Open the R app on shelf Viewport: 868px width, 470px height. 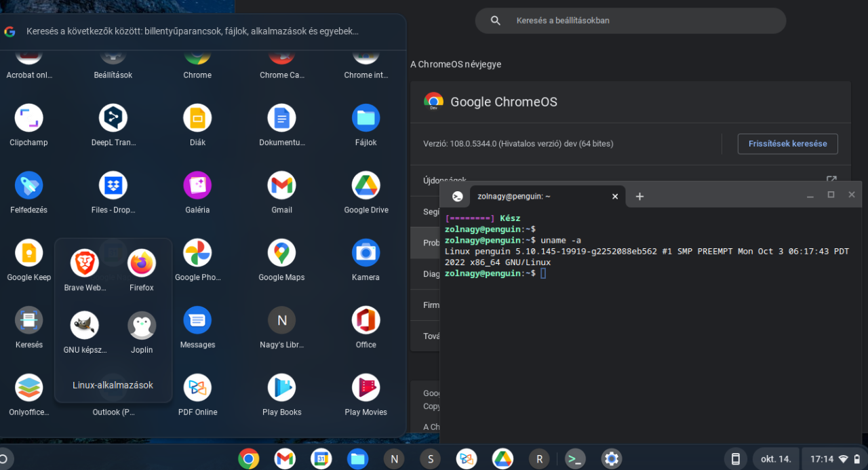539,459
